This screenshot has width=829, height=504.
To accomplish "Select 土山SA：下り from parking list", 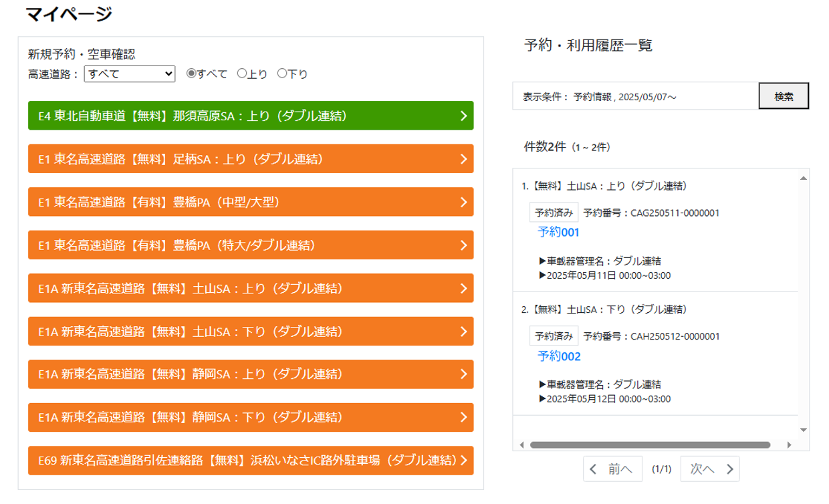I will click(x=251, y=332).
